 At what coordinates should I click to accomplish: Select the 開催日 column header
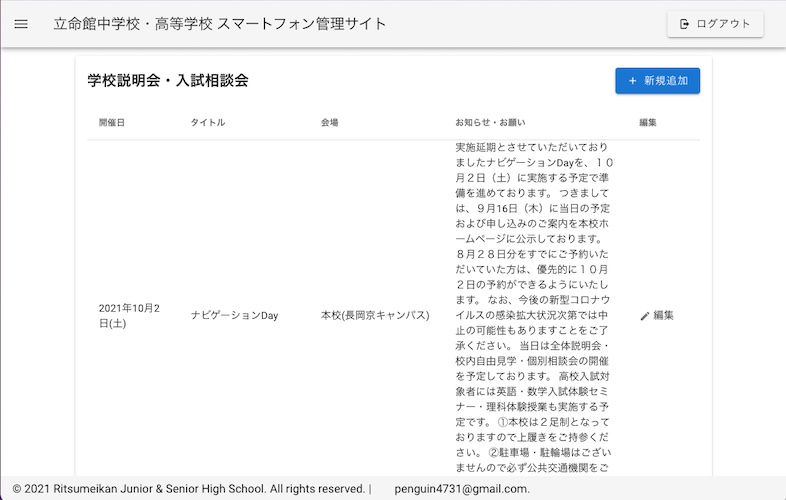point(112,122)
